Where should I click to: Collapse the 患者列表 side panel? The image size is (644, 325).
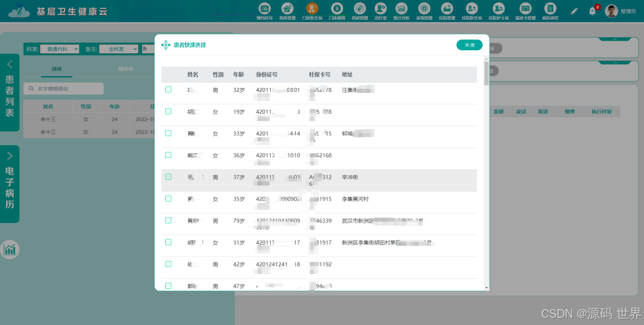point(10,64)
